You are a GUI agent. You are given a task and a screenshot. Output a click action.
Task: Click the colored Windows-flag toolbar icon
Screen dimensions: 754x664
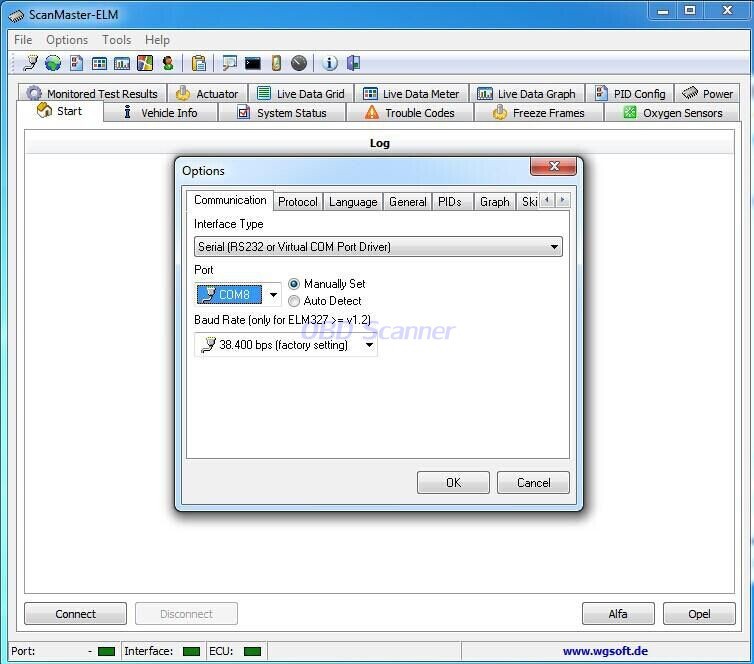click(x=145, y=63)
